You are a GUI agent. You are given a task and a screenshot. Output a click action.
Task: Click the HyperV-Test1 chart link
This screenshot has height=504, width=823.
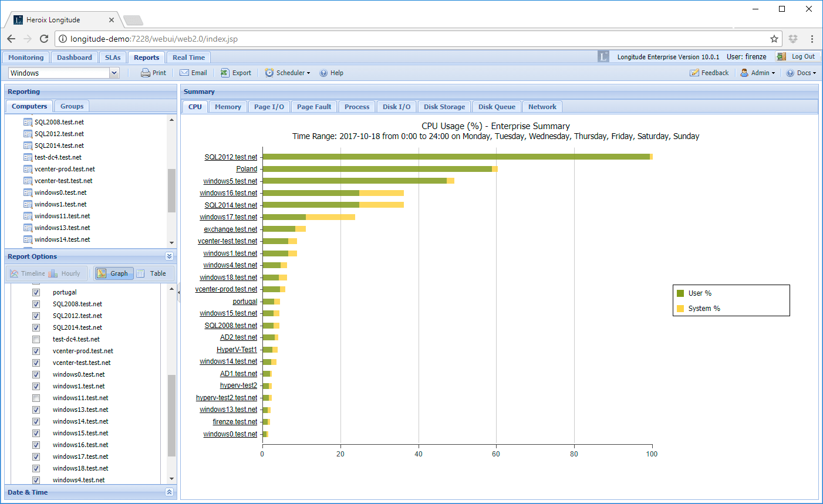(x=237, y=350)
